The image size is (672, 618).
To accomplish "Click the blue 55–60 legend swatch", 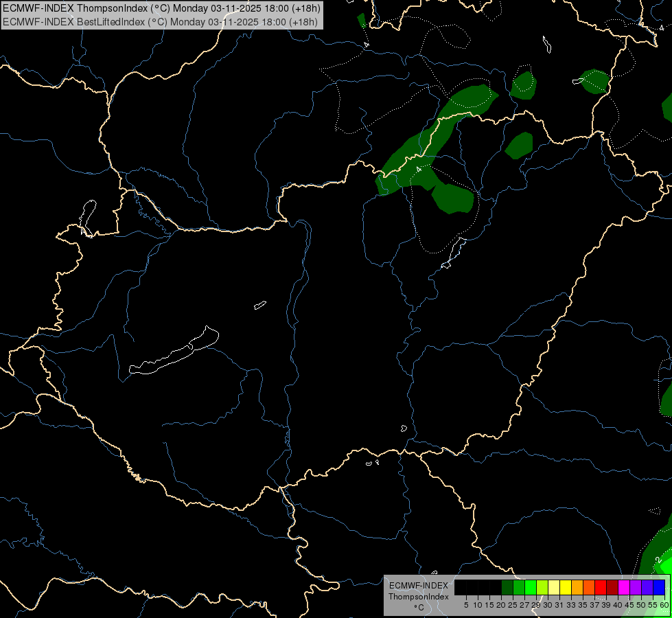I will (x=659, y=587).
